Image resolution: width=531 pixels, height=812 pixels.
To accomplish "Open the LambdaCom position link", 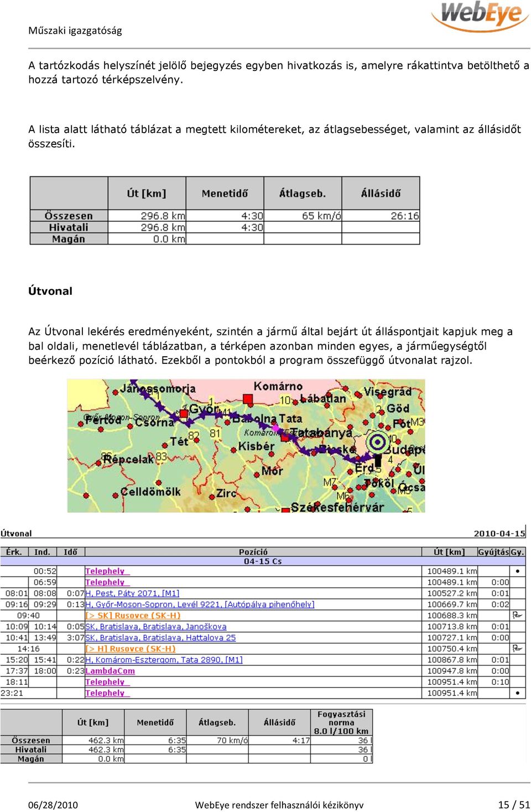I will (110, 670).
